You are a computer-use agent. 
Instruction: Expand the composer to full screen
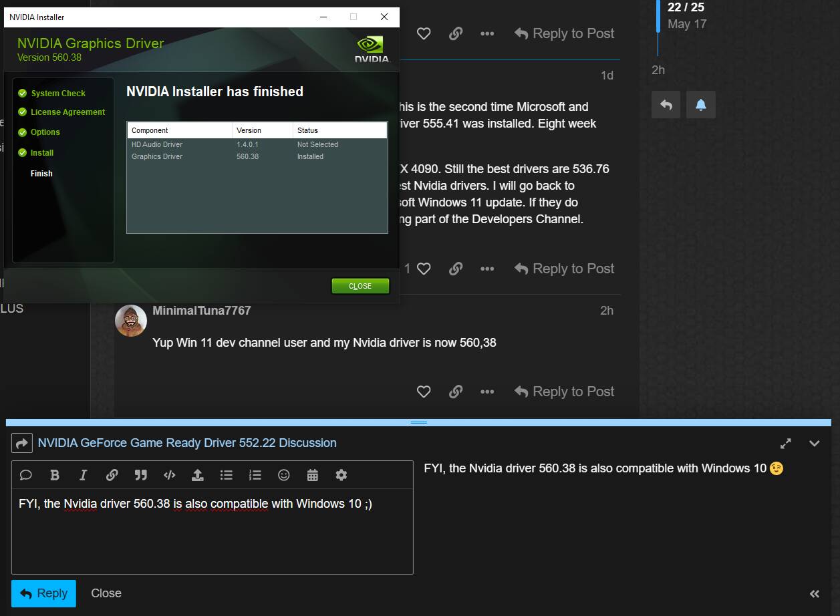(x=786, y=444)
